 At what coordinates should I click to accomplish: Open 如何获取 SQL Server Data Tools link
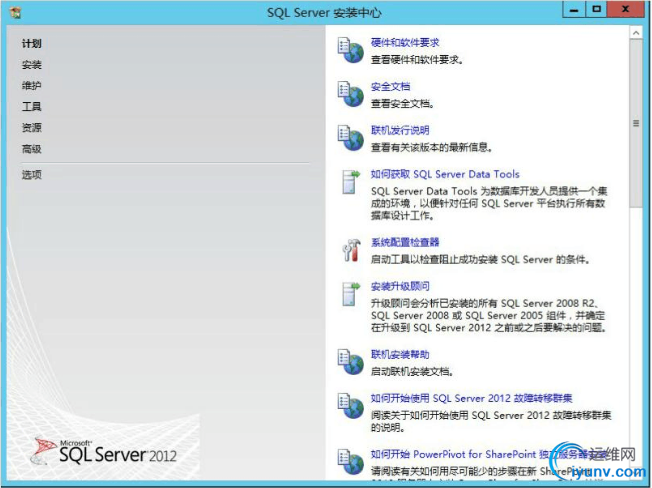tap(445, 174)
